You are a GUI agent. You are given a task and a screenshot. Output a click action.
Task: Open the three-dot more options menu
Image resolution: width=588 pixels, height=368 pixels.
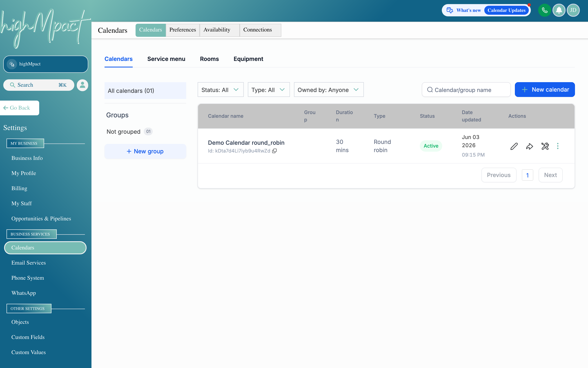coord(558,146)
